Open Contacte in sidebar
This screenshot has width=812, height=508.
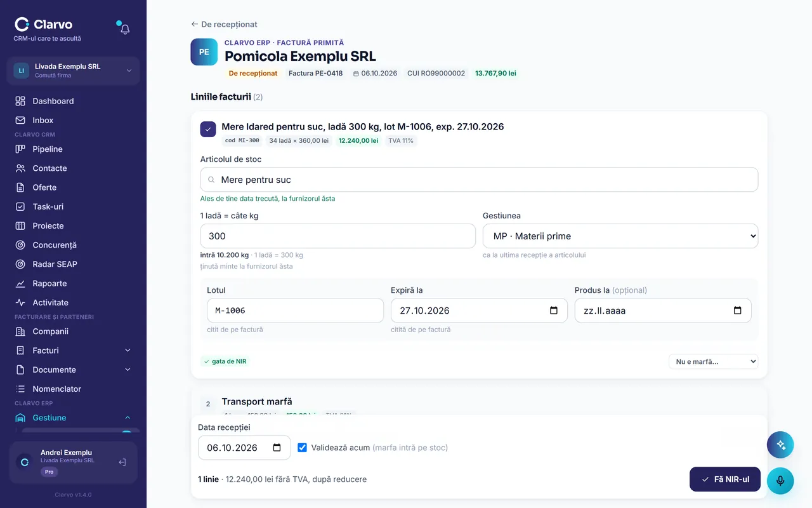pyautogui.click(x=73, y=168)
